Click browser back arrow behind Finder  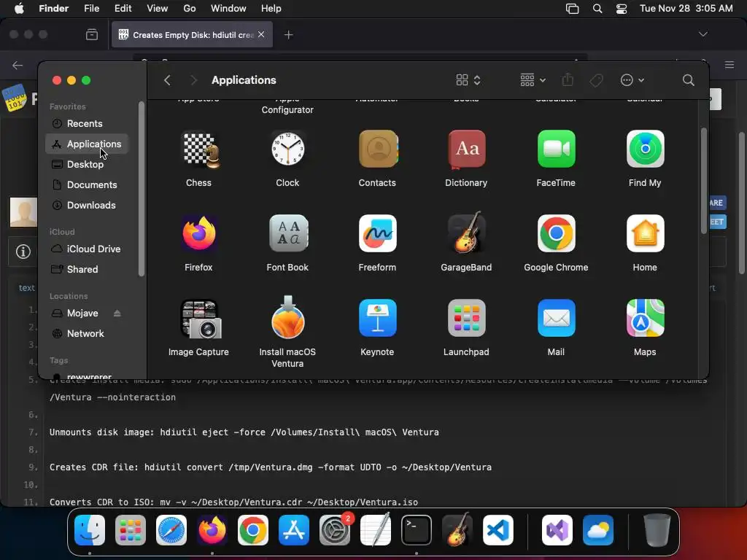(x=18, y=65)
